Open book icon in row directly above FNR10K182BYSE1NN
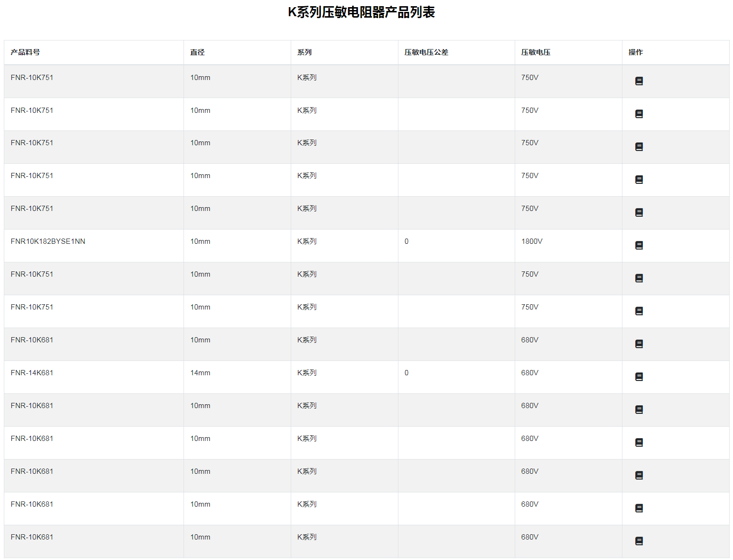This screenshot has width=733, height=560. (x=639, y=212)
